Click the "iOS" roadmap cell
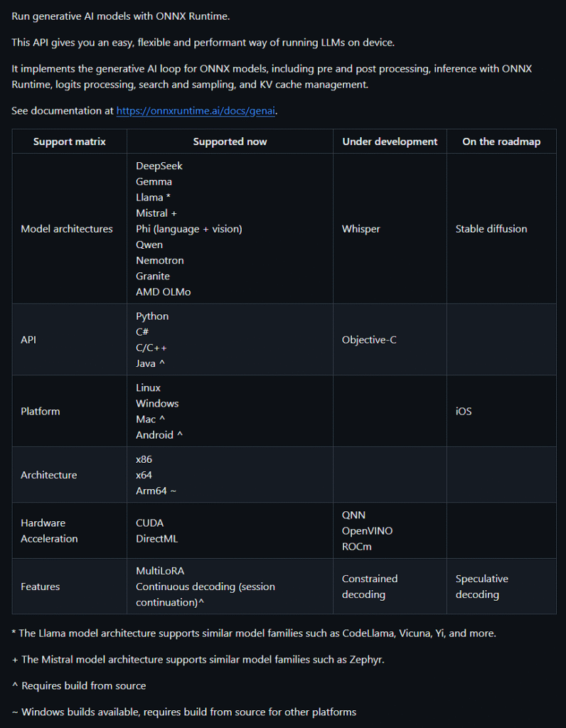The image size is (566, 728). point(464,412)
